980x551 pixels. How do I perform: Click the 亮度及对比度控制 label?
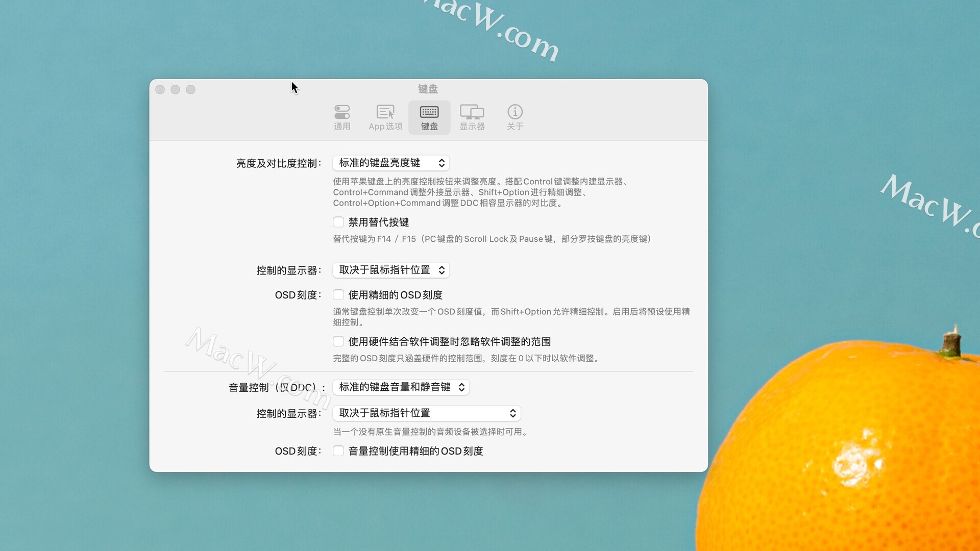click(279, 163)
